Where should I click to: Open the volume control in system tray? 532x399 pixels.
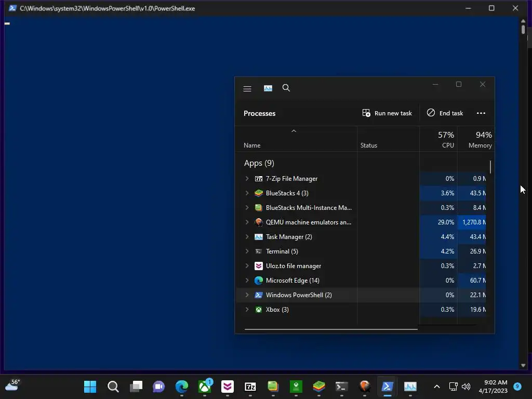click(x=466, y=387)
